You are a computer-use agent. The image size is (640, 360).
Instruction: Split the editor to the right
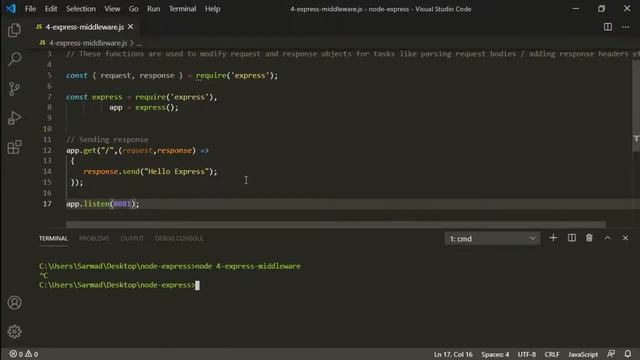pyautogui.click(x=608, y=27)
